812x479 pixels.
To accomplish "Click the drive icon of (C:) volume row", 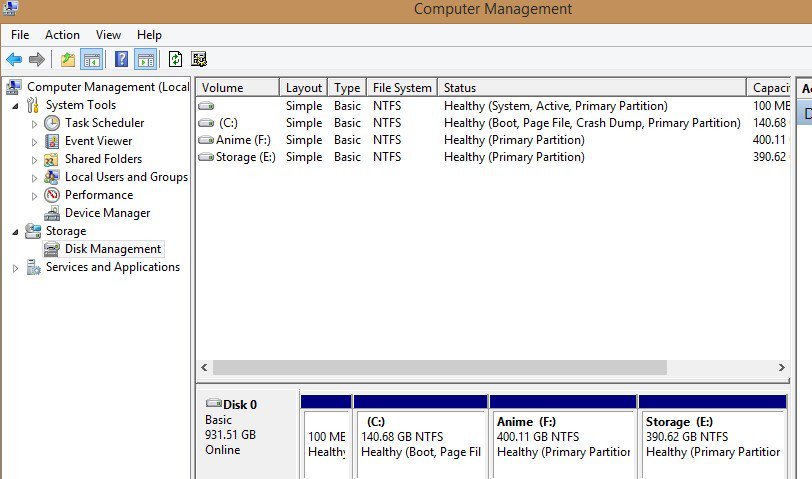I will (206, 123).
